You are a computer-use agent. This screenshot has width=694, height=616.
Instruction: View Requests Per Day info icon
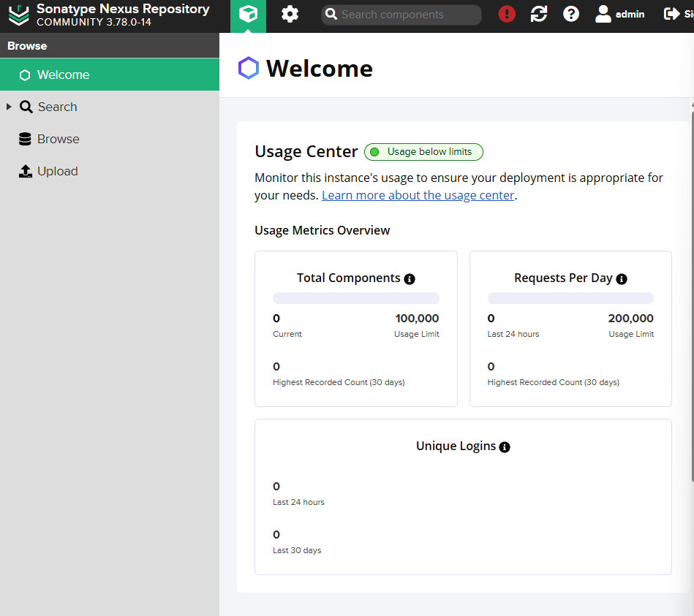[622, 278]
